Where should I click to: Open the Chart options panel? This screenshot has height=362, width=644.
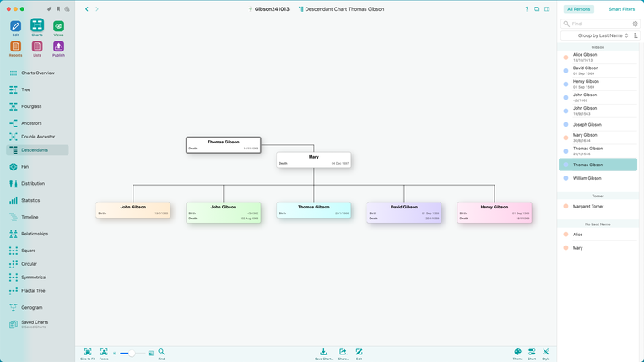(x=532, y=354)
